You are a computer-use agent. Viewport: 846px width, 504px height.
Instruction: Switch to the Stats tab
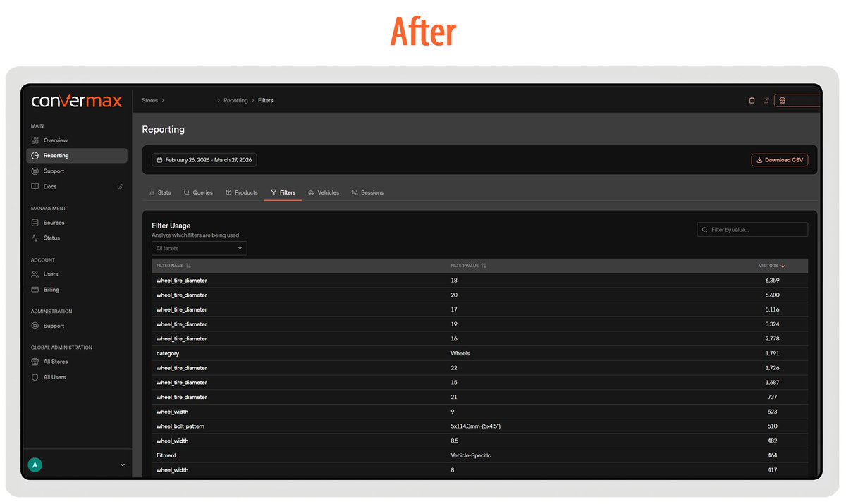tap(160, 192)
